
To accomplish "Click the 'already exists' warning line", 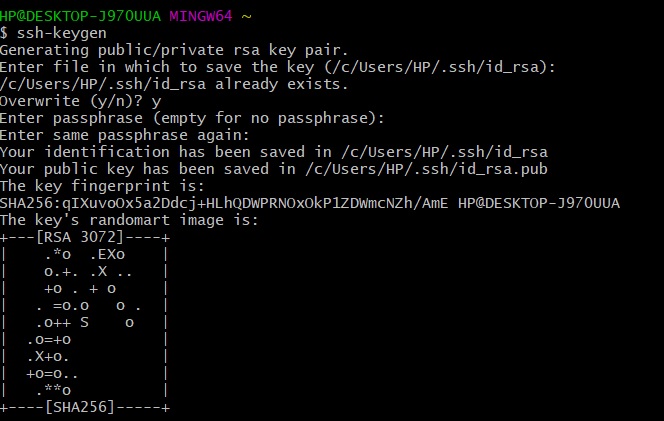I will pyautogui.click(x=174, y=84).
